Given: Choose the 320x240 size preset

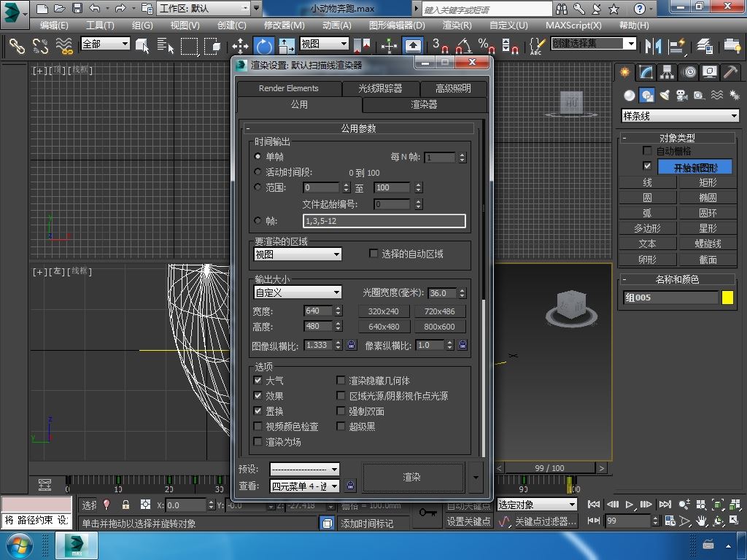Looking at the screenshot, I should 384,311.
